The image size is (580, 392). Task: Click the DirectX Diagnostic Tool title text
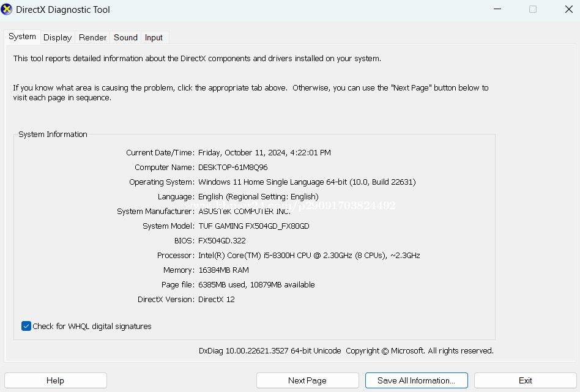pyautogui.click(x=63, y=10)
